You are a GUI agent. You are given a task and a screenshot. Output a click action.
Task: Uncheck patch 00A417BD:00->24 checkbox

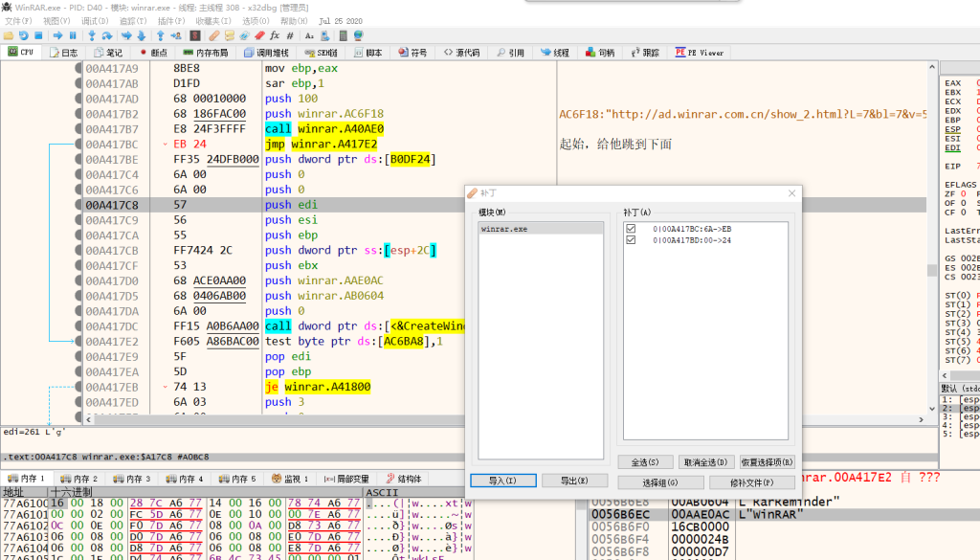[x=630, y=240]
